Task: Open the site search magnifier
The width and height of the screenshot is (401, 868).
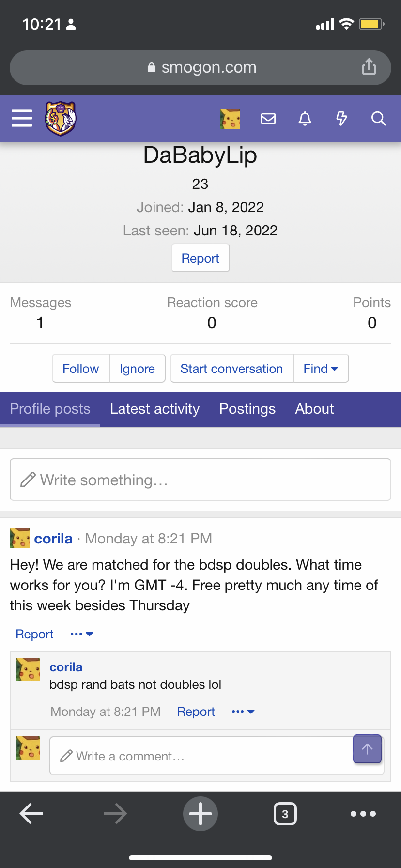Action: pyautogui.click(x=378, y=119)
